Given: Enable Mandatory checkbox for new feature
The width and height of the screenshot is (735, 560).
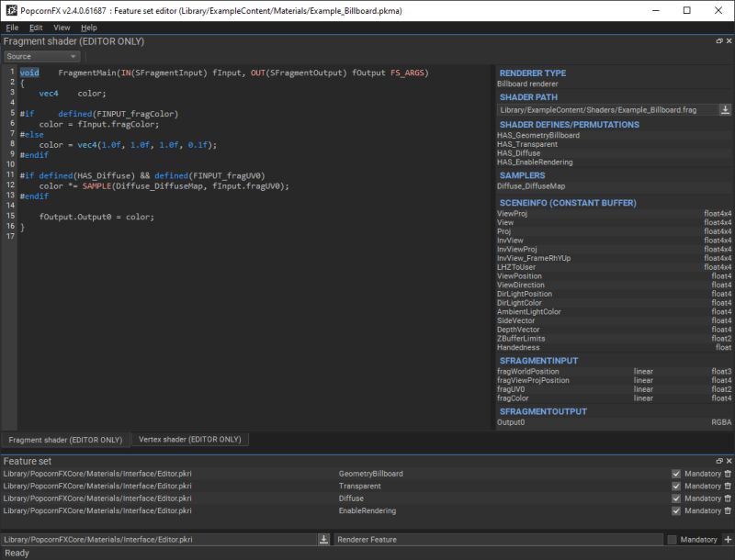Looking at the screenshot, I should pyautogui.click(x=672, y=540).
